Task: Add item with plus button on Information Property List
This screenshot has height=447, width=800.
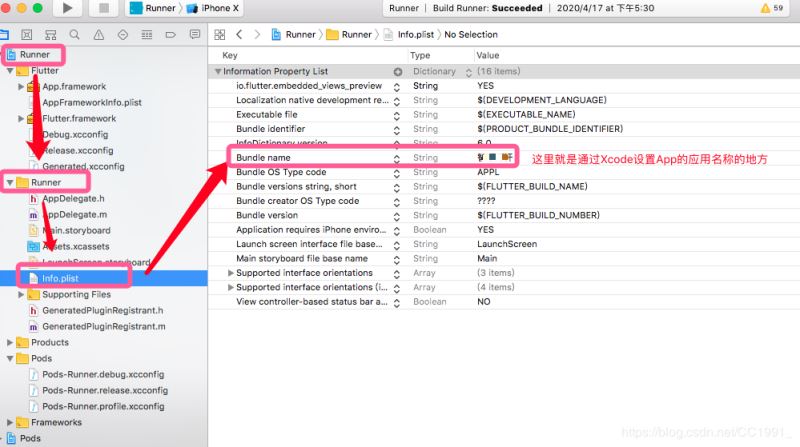Action: coord(398,72)
